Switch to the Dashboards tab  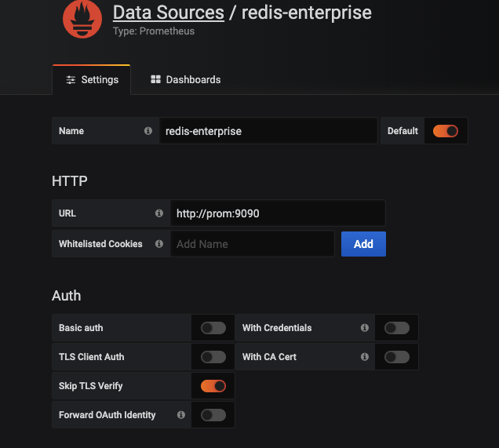coord(185,79)
